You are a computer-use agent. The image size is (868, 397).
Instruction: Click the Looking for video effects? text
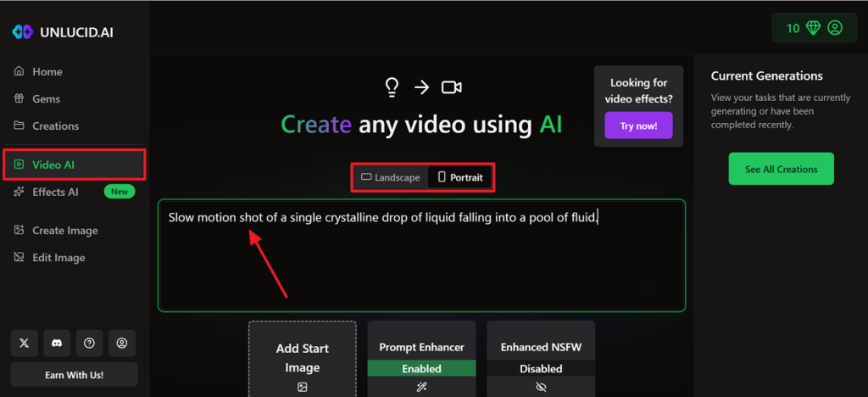pyautogui.click(x=638, y=91)
